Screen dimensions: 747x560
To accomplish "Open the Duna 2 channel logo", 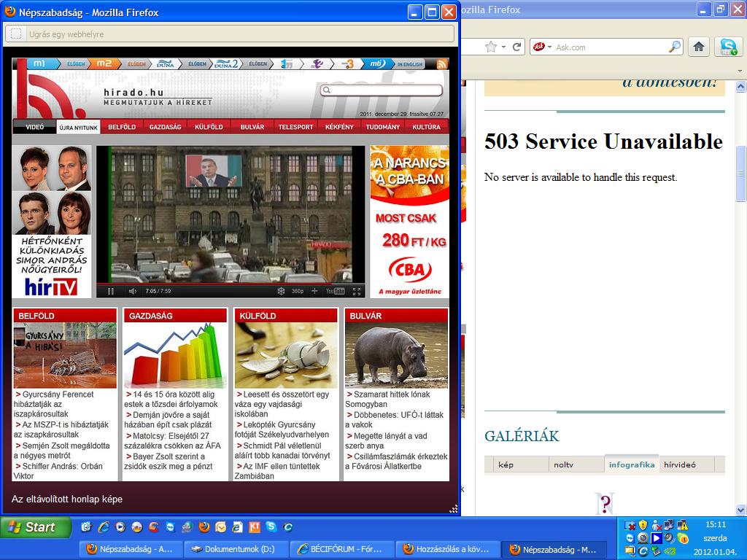I will (226, 64).
